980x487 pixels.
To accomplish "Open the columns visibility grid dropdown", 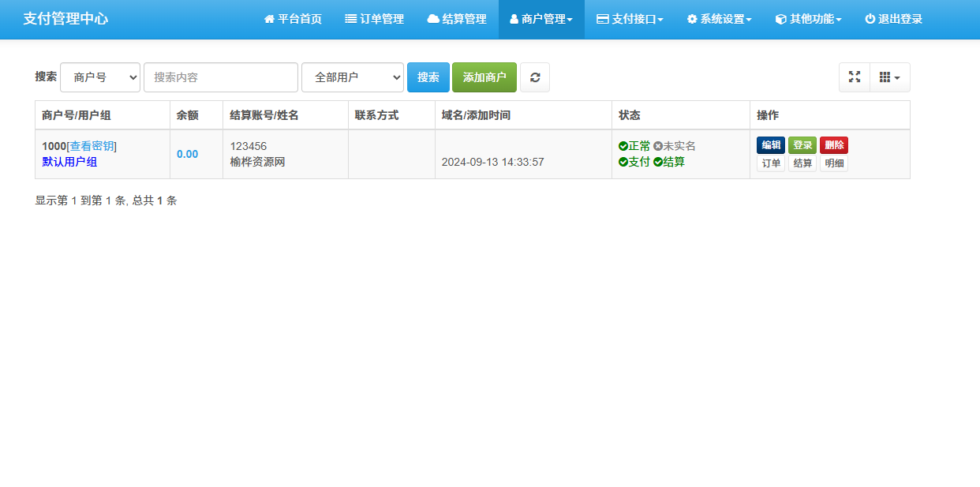I will [890, 77].
